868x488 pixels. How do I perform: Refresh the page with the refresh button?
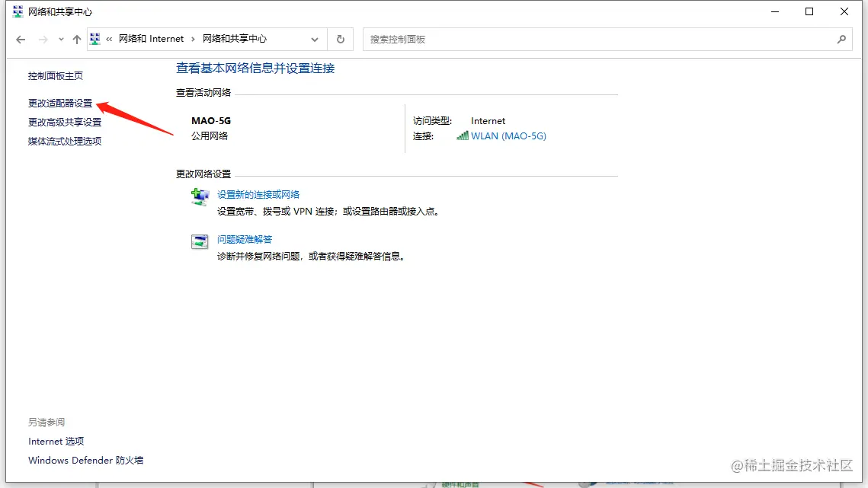(x=341, y=40)
